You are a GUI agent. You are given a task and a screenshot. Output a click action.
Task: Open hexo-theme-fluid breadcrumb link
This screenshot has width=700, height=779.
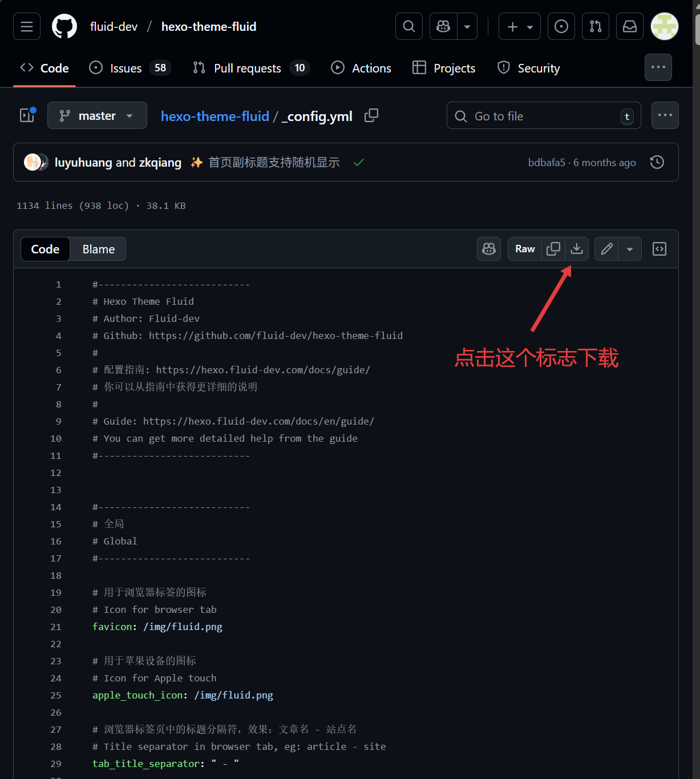point(215,116)
